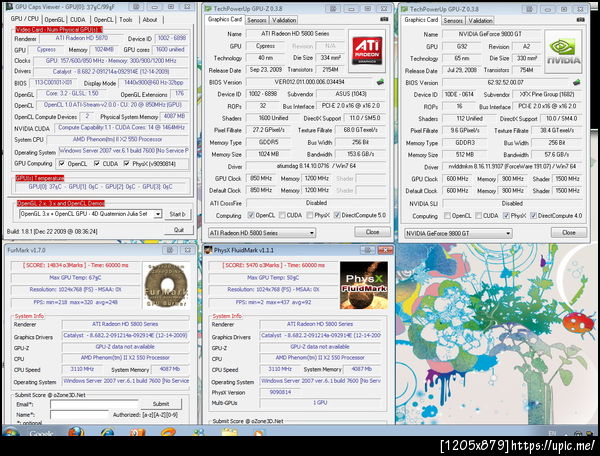Open the folder icon on the taskbar
This screenshot has height=456, width=600.
coord(229,432)
